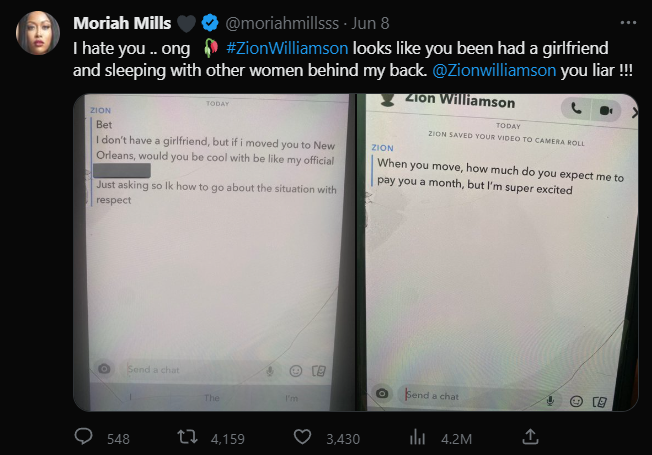Screen dimensions: 652x455
Task: Tap the camera icon in right chat
Action: (380, 396)
